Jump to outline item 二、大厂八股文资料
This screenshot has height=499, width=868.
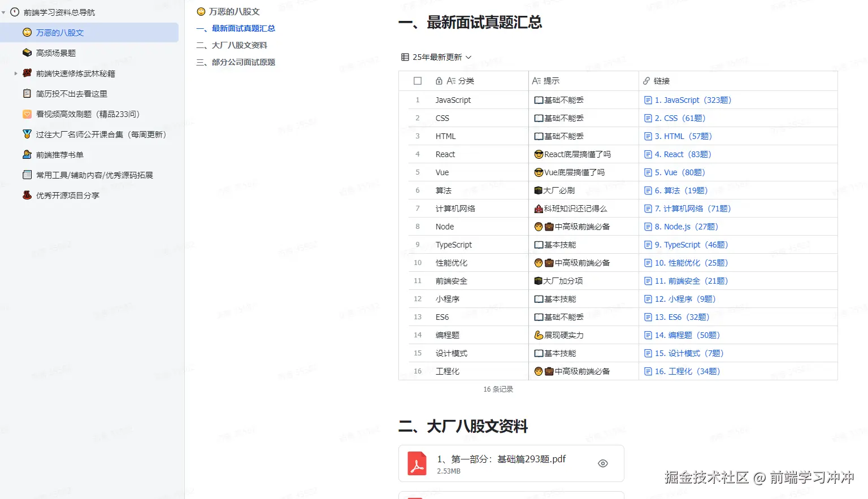coord(232,45)
